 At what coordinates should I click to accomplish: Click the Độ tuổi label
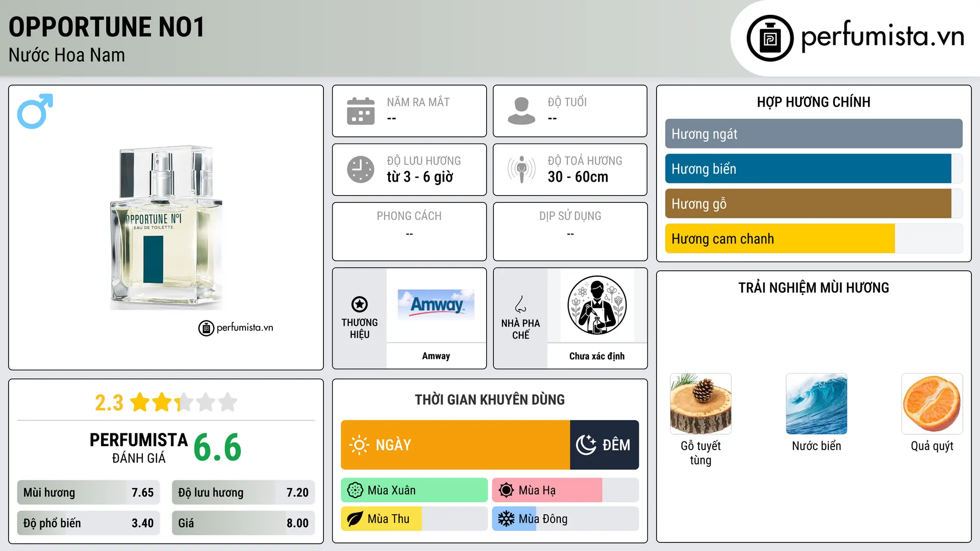pyautogui.click(x=567, y=102)
